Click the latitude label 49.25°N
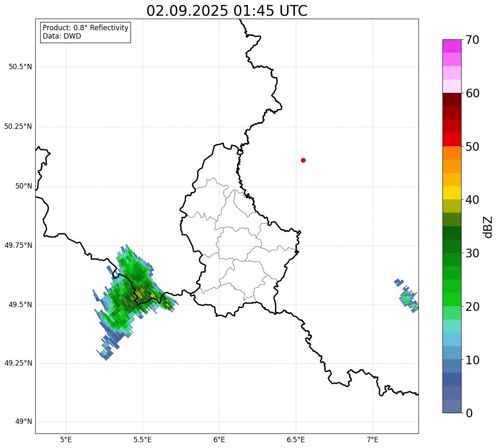The image size is (498, 448). (18, 363)
